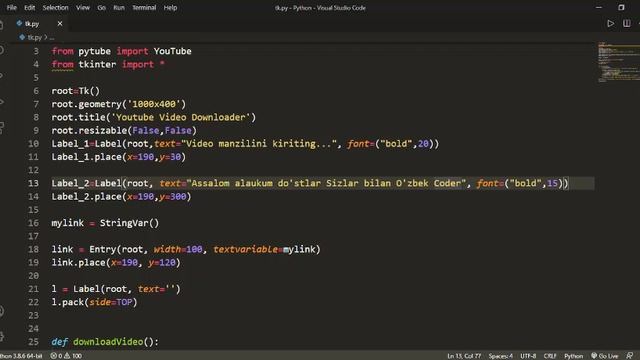Click mylink = StringVar() line
Screen dimensions: 640x360
coord(105,223)
